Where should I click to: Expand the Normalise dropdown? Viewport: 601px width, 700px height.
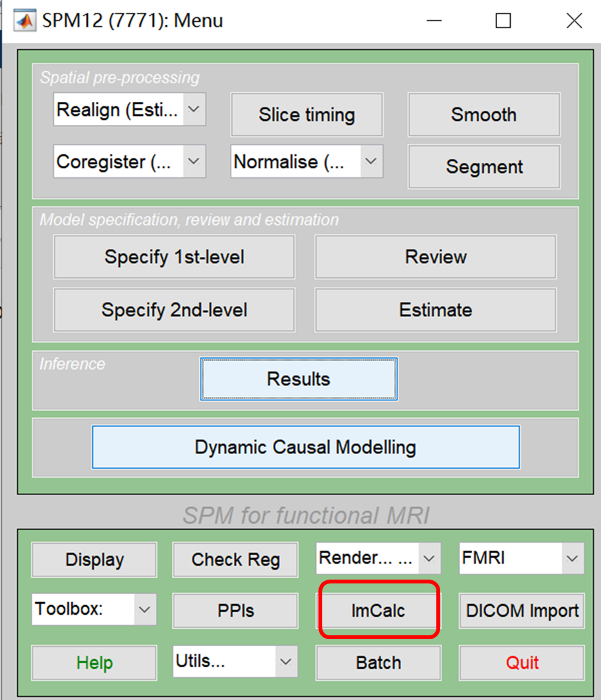307,161
